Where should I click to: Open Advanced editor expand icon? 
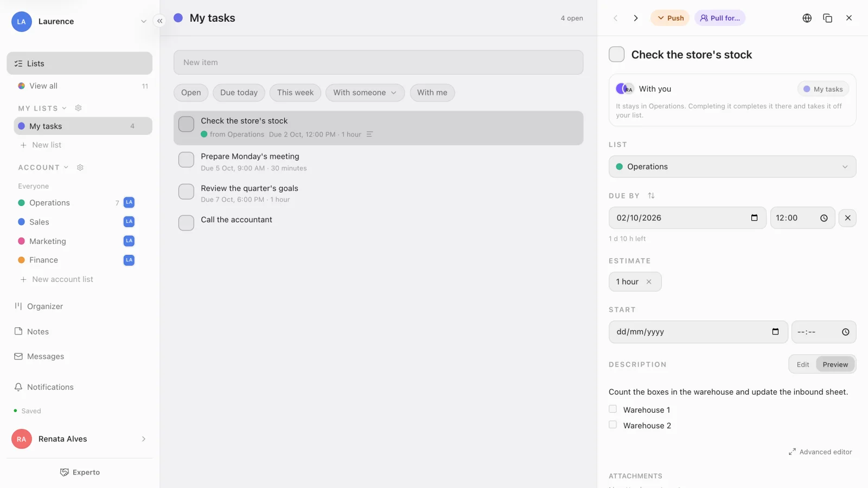click(x=793, y=452)
